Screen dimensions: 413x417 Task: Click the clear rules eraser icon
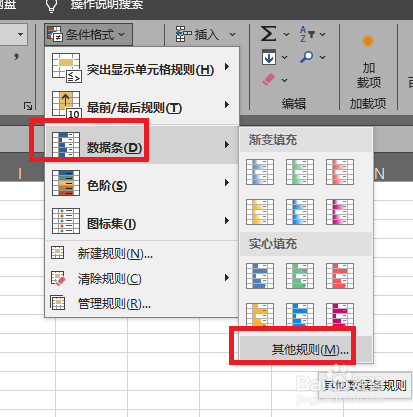(58, 278)
